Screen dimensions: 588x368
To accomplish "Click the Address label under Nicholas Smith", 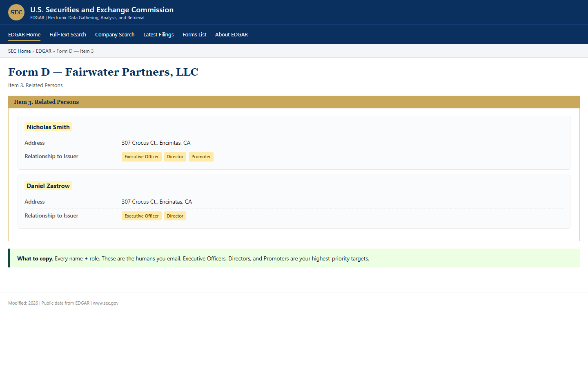I will point(35,143).
